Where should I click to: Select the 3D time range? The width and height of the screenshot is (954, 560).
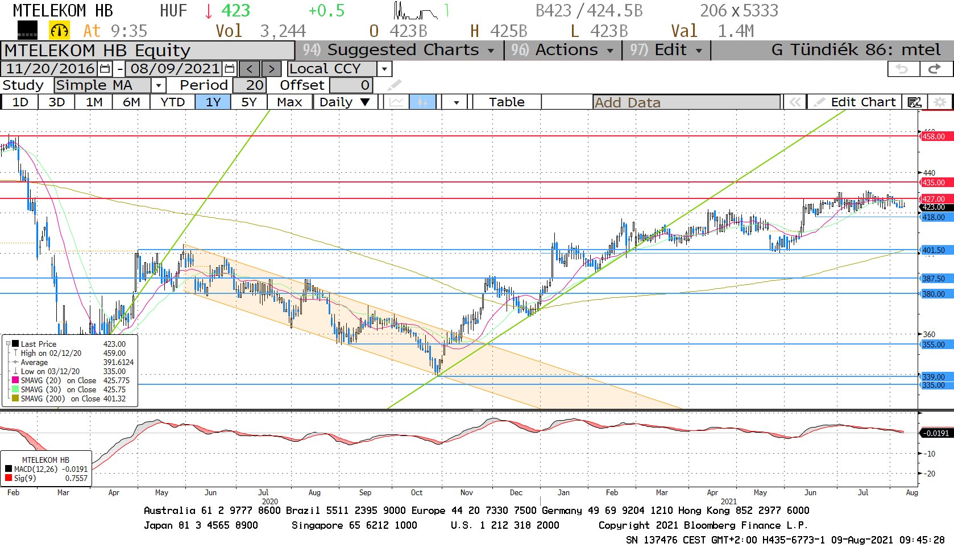(x=56, y=102)
